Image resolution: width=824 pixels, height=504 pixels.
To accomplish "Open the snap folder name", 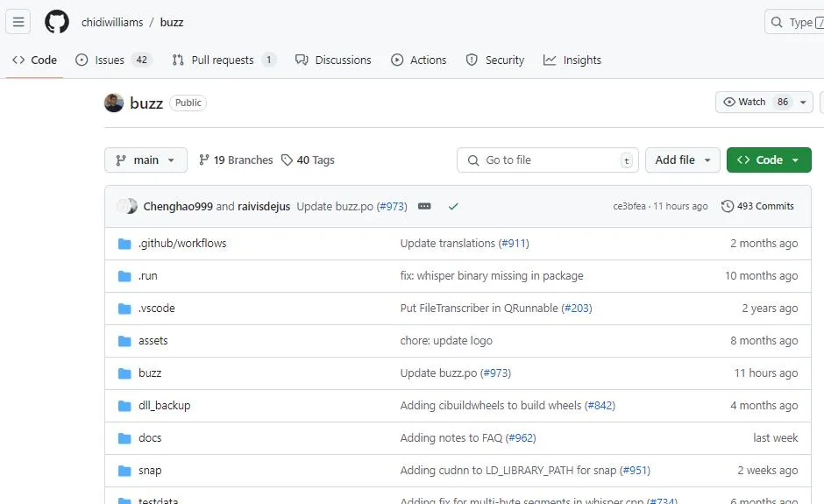I will coord(150,471).
